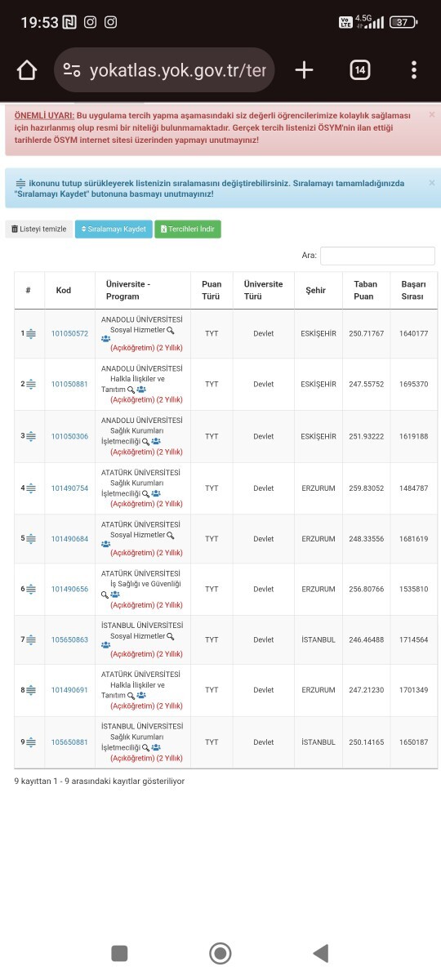
Task: Close the blue sorting info alert
Action: pyautogui.click(x=432, y=183)
